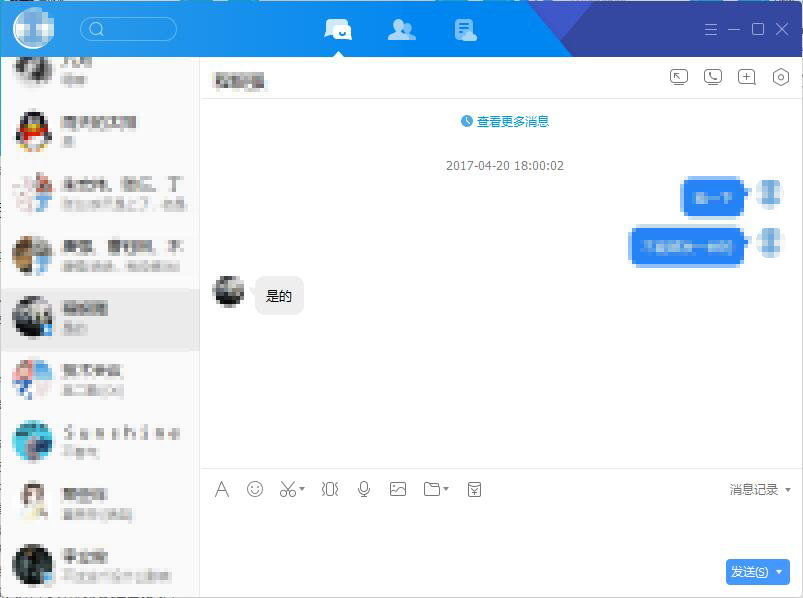Click the add to group chat icon
Screen dimensions: 803x598
point(746,77)
